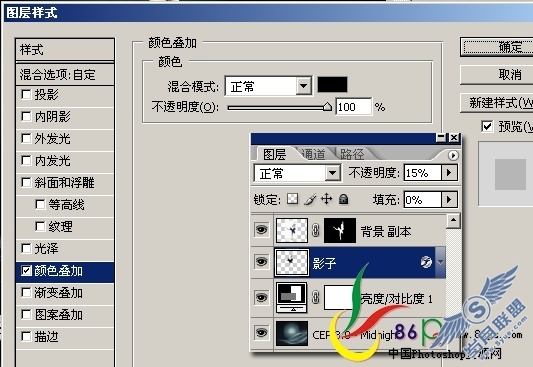Click the lock all padlock icon
This screenshot has width=533, height=367.
[x=344, y=199]
